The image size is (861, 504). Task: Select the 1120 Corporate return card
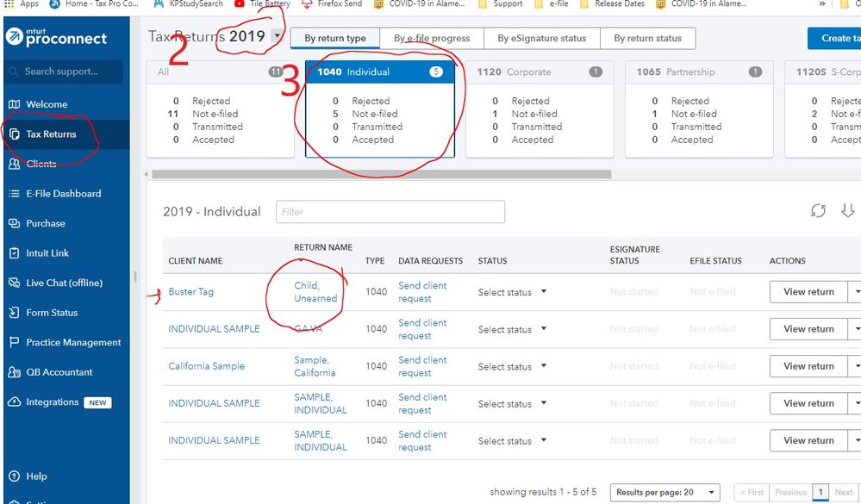[540, 109]
